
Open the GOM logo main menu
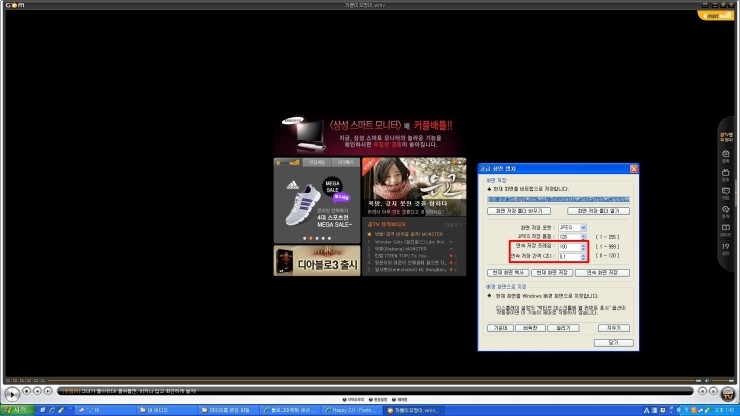pos(15,5)
